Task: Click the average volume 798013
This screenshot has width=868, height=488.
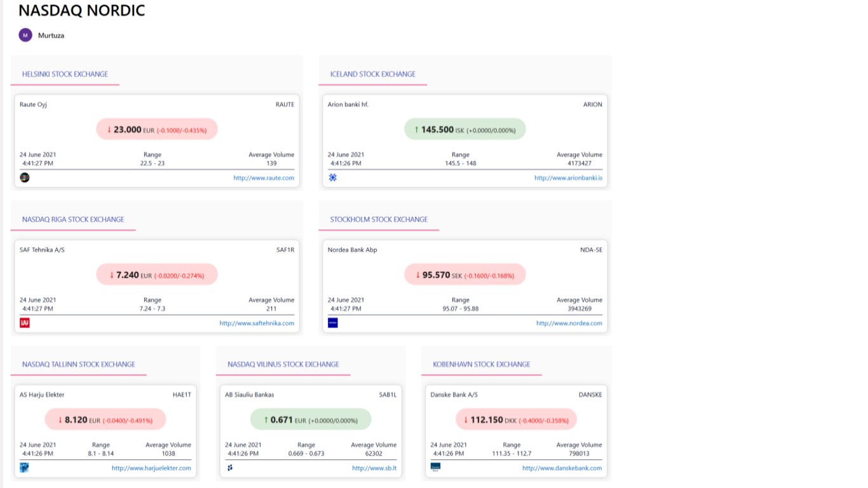Action: (580, 454)
